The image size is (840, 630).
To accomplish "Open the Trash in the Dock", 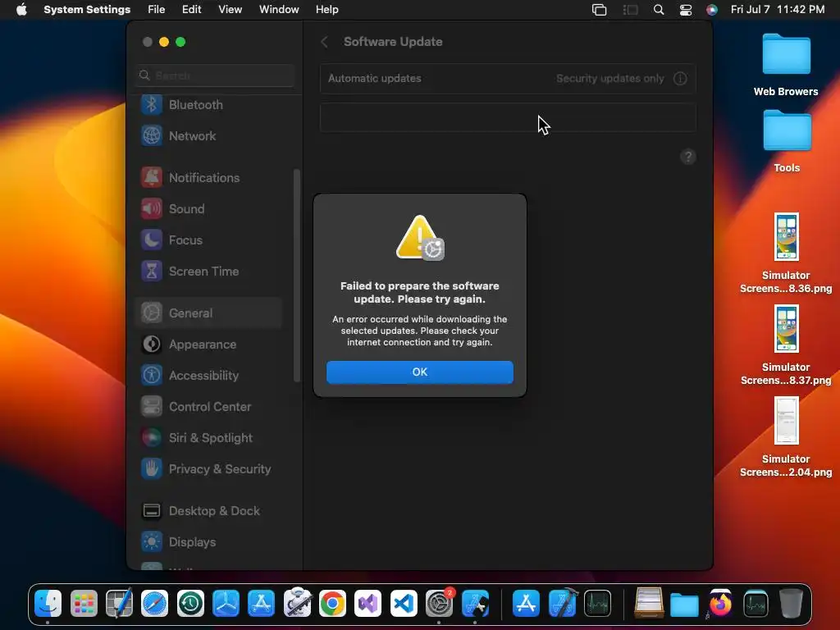I will 791,604.
